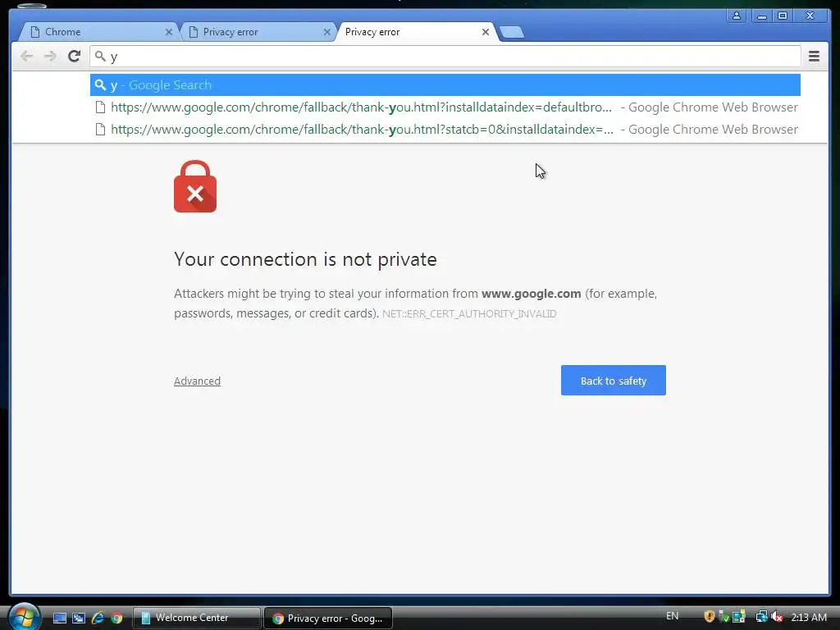Click the NET::ERR_CERT_AUTHORITY_INVALID error code
Viewport: 840px width, 630px height.
pos(469,314)
